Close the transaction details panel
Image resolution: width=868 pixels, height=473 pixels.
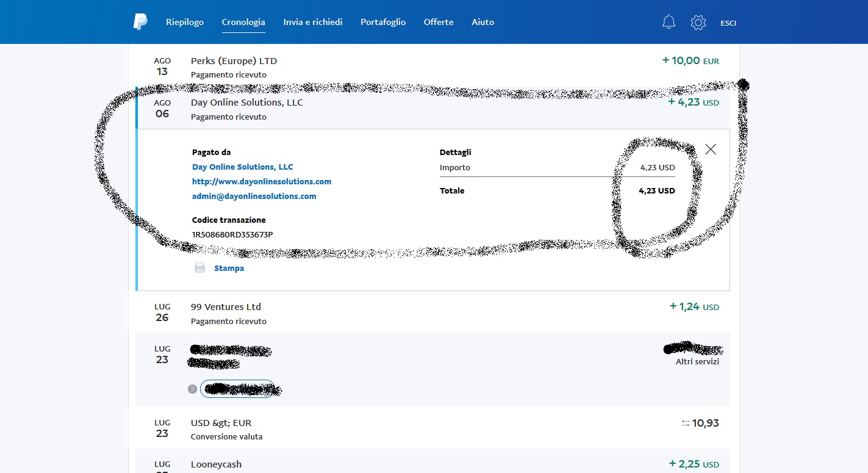tap(711, 149)
